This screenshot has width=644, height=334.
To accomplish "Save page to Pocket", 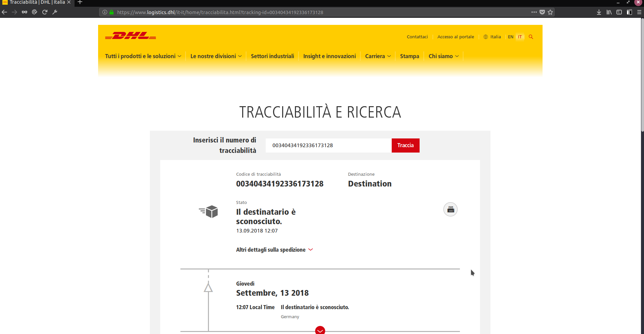I will [542, 12].
